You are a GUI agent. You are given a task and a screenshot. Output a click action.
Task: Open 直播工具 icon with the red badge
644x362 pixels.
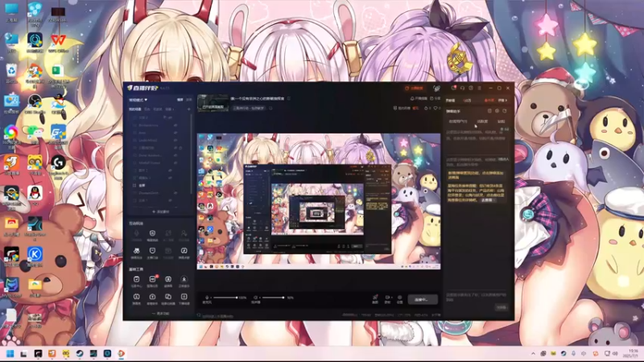pyautogui.click(x=152, y=279)
